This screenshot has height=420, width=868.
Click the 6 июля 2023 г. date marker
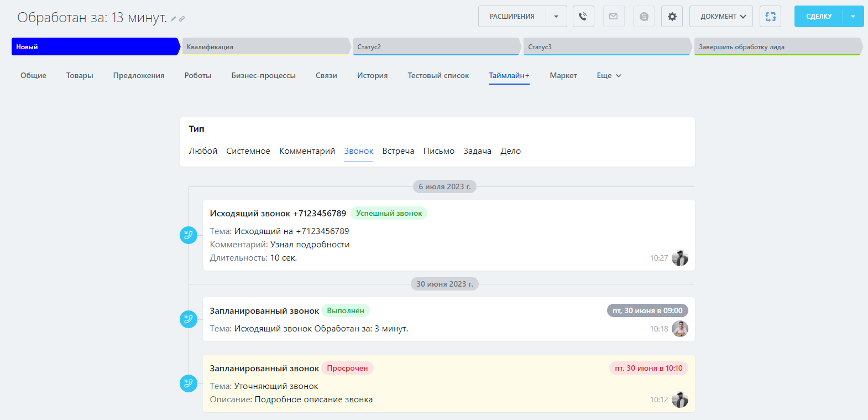(445, 186)
